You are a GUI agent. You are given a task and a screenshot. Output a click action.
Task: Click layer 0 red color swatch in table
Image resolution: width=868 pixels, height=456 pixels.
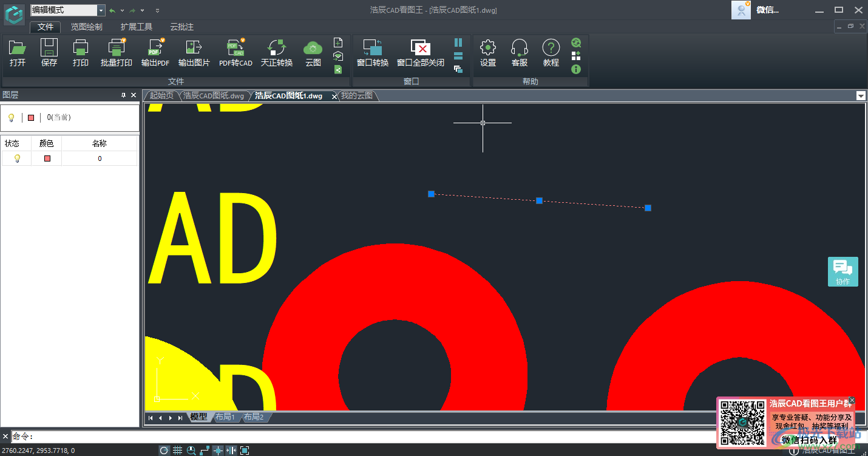click(x=47, y=158)
